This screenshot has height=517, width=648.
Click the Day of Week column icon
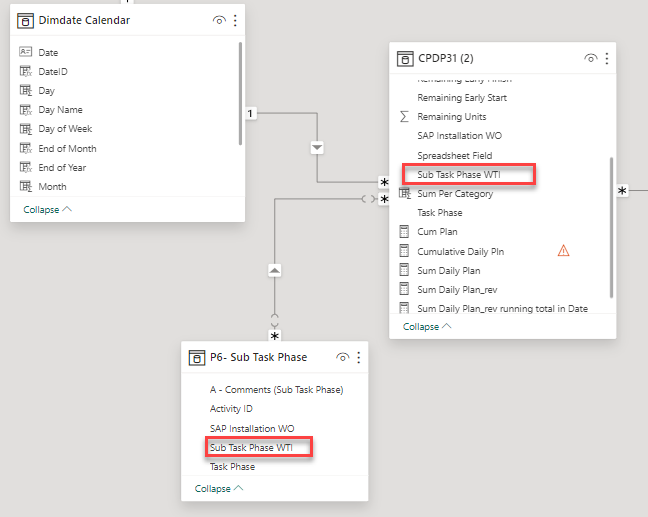point(26,129)
